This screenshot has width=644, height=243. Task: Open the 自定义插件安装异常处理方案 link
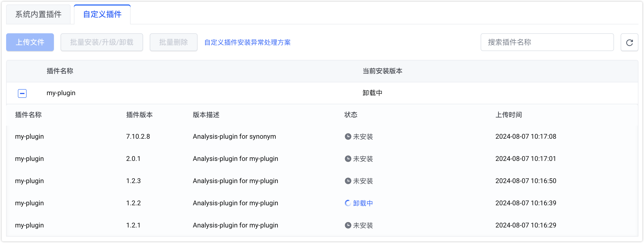click(x=247, y=42)
